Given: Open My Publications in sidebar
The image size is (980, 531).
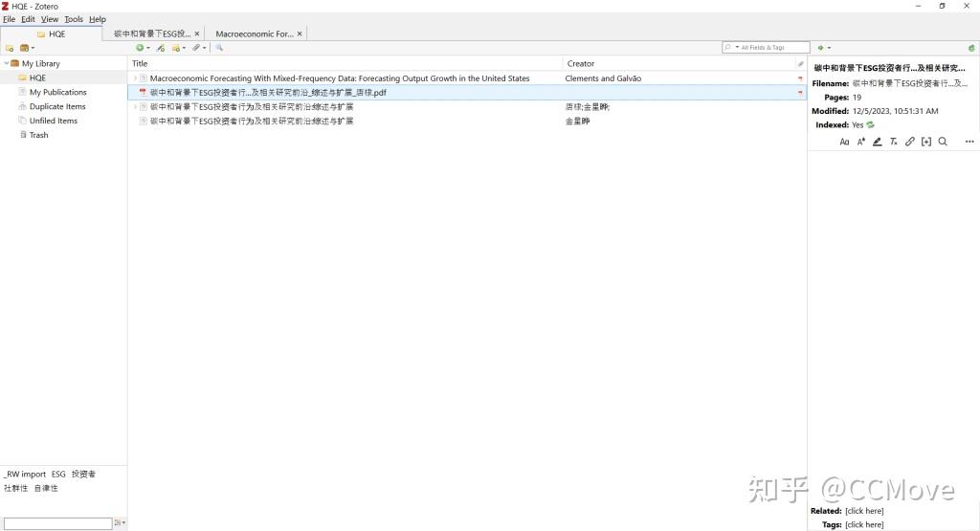Looking at the screenshot, I should [x=57, y=92].
